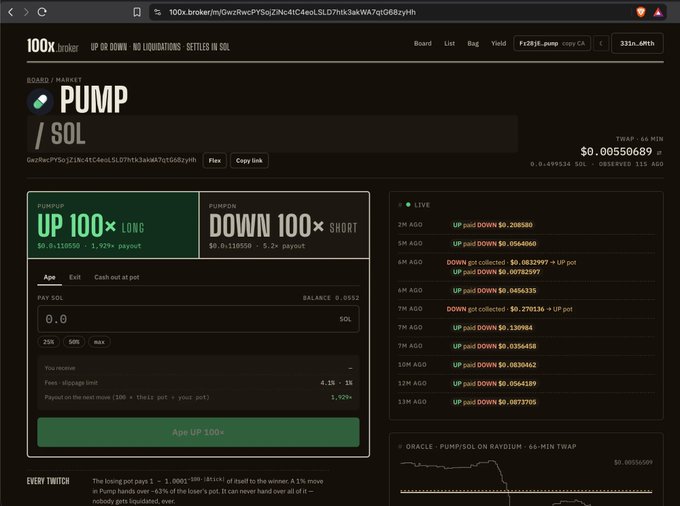This screenshot has width=680, height=506.
Task: Click the BOARD breadcrumb link
Action: click(38, 80)
